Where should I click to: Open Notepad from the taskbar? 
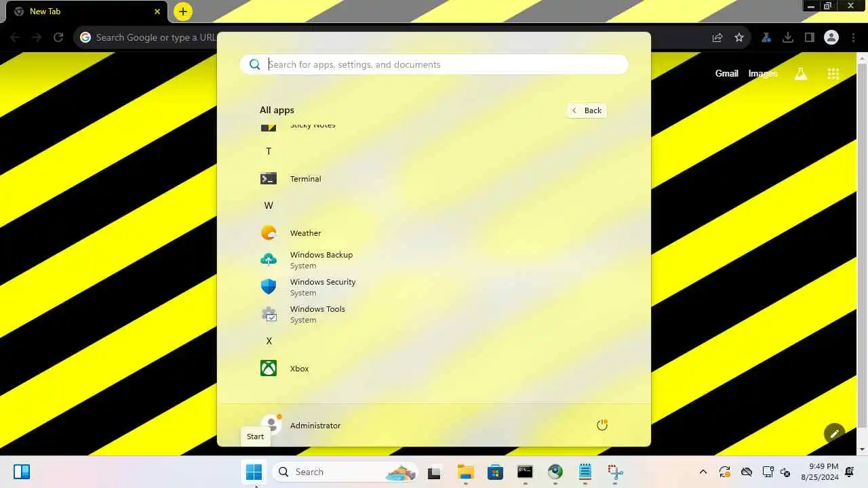coord(585,472)
